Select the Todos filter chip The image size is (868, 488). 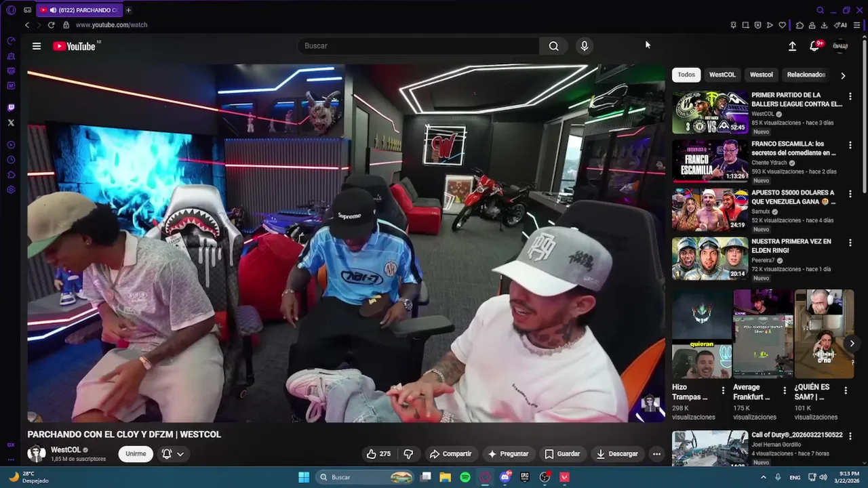pos(686,75)
